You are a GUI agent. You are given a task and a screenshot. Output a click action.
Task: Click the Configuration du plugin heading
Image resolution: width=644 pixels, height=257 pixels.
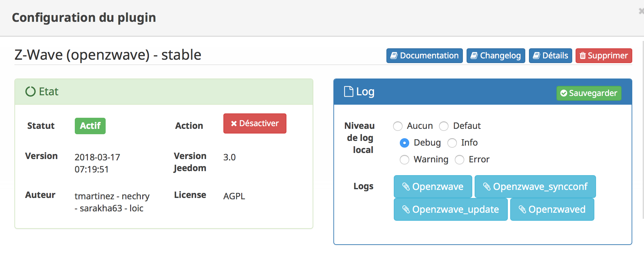click(84, 17)
